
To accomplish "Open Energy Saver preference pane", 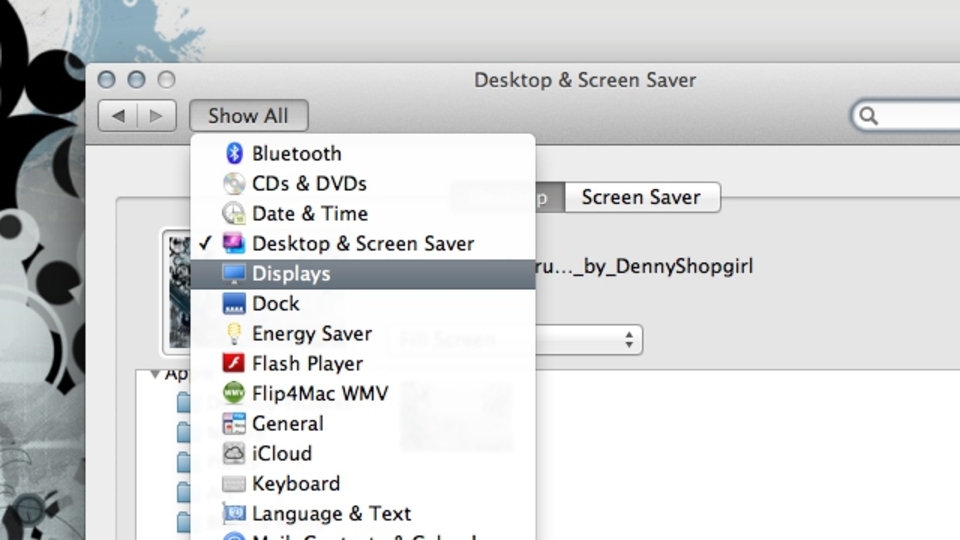I will (363, 333).
